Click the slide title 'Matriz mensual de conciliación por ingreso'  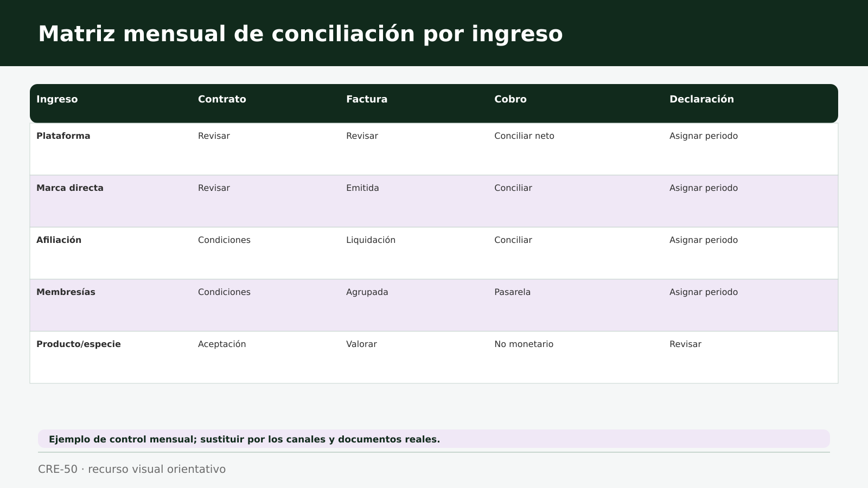pyautogui.click(x=301, y=34)
